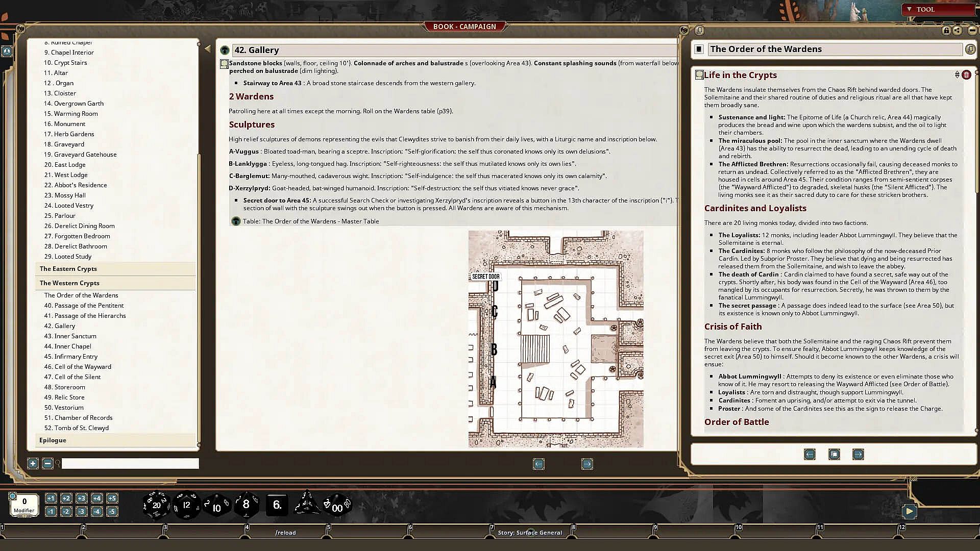
Task: Click the index search input field
Action: tap(130, 464)
